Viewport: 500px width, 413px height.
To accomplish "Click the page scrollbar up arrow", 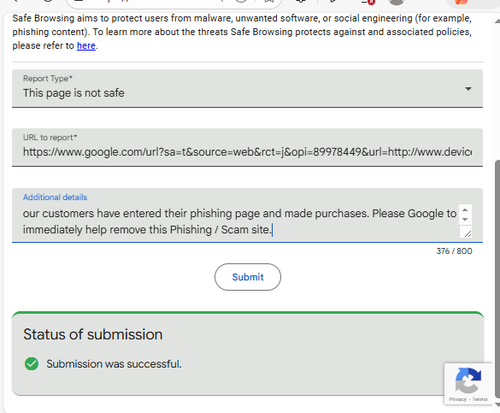I will click(497, 21).
